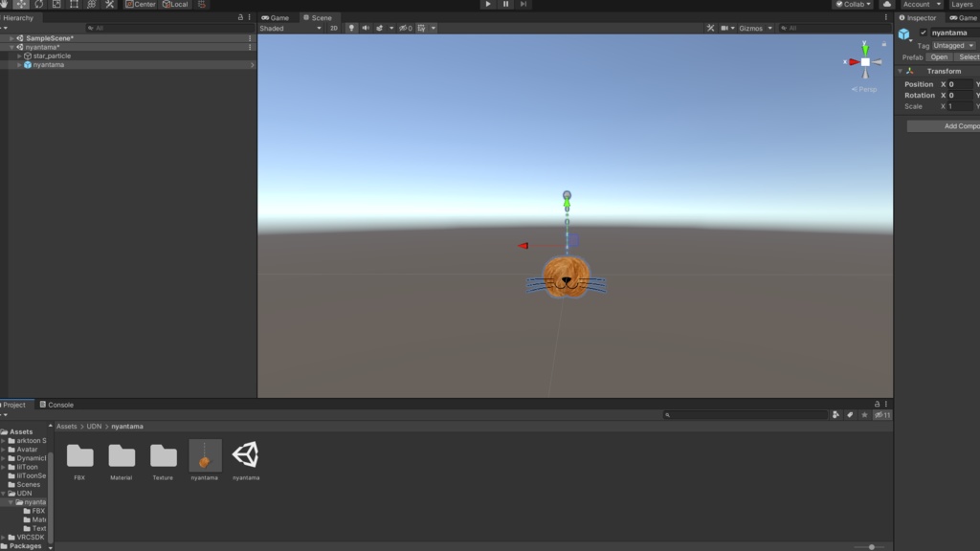Image resolution: width=980 pixels, height=551 pixels.
Task: Toggle scene grid visibility icon
Action: tap(421, 28)
